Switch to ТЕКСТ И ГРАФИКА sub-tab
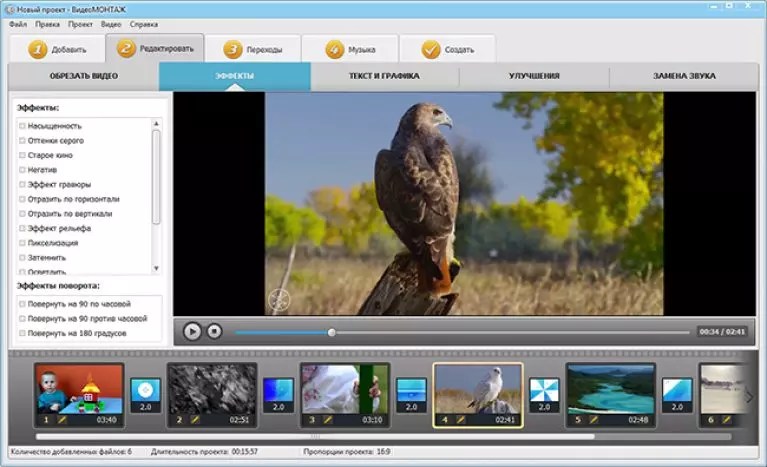This screenshot has height=467, width=767. click(x=384, y=76)
